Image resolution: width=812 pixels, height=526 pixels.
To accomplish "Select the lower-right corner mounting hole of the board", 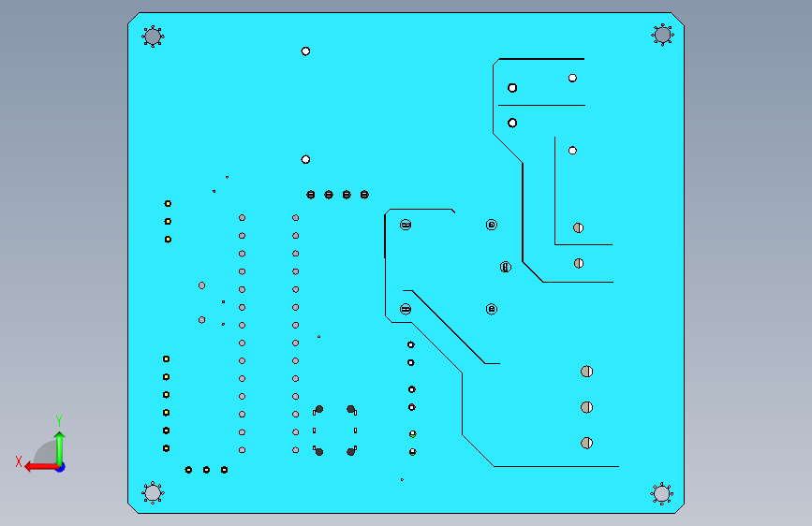I will pyautogui.click(x=662, y=494).
